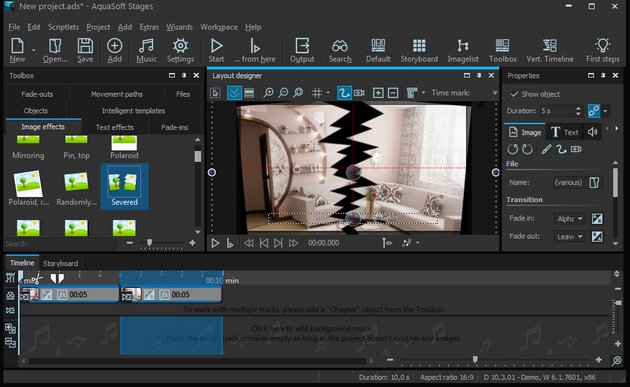Toggle camera pan mode in Layout designer
Viewport: 630px width, 387px height.
[359, 93]
